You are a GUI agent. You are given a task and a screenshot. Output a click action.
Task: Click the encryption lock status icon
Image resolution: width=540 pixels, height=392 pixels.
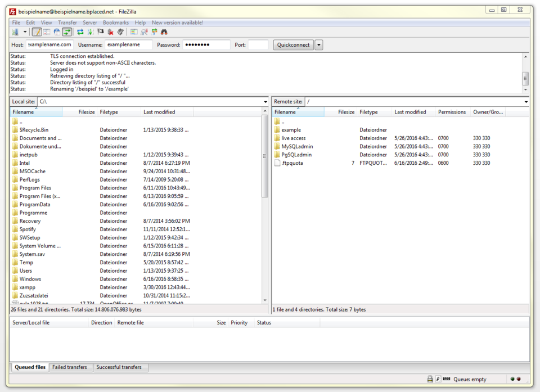click(x=430, y=379)
